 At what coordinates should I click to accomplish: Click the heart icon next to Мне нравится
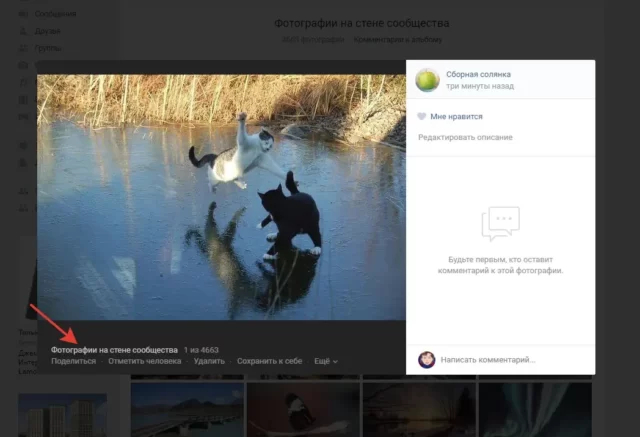(x=422, y=116)
